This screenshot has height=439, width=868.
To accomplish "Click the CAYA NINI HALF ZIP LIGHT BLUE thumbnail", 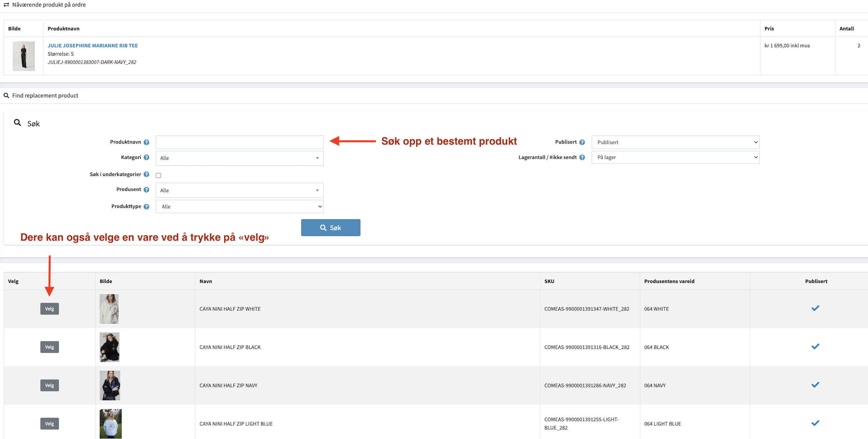I will point(110,423).
